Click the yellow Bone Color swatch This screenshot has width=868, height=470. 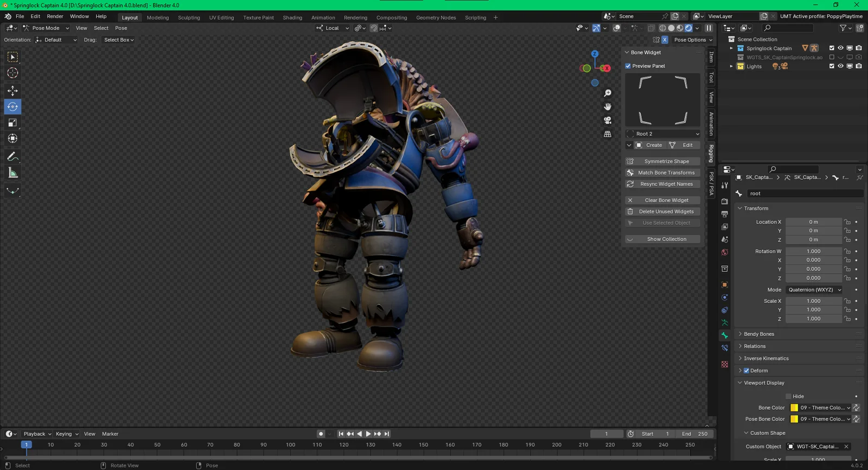[x=794, y=408]
